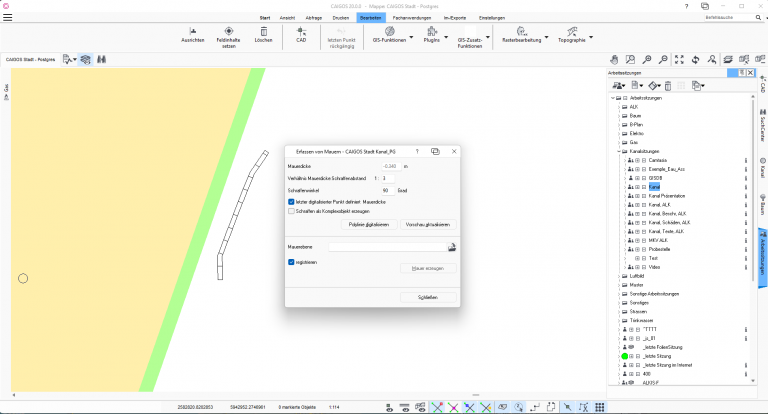Viewport: 768px width, 414px height.
Task: Click the Löschen tool in the ribbon
Action: point(263,35)
